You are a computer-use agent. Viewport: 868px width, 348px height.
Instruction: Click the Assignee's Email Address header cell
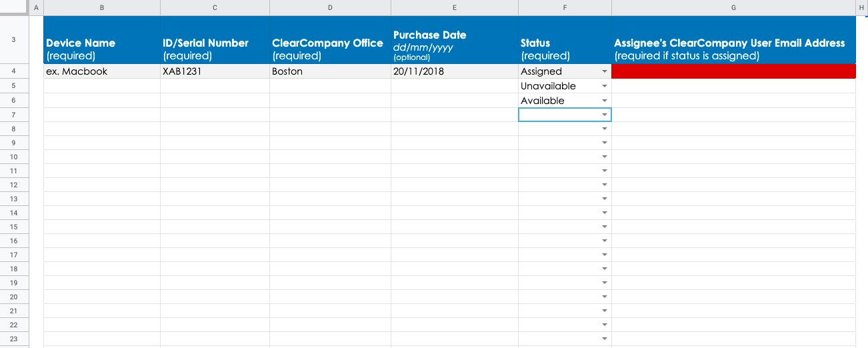tap(733, 40)
